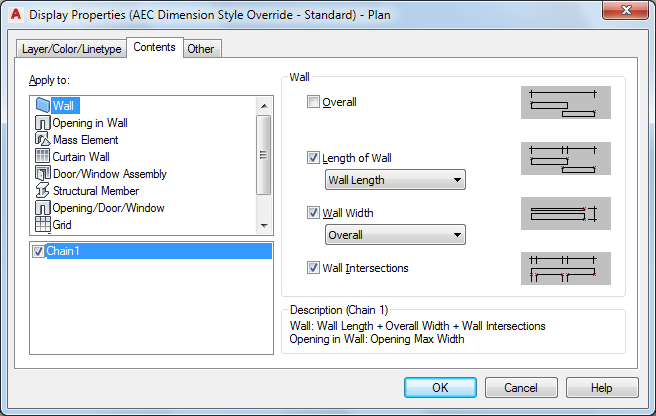Uncheck the Length of Wall option

click(314, 158)
